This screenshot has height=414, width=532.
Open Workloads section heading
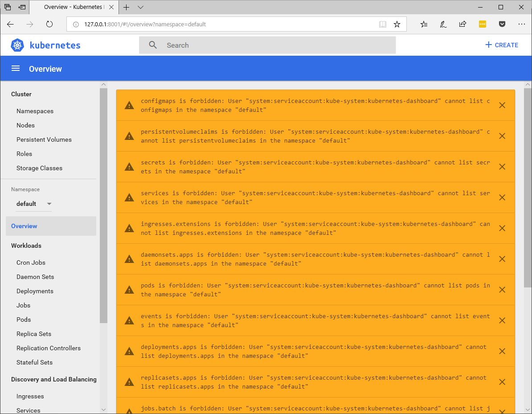26,246
